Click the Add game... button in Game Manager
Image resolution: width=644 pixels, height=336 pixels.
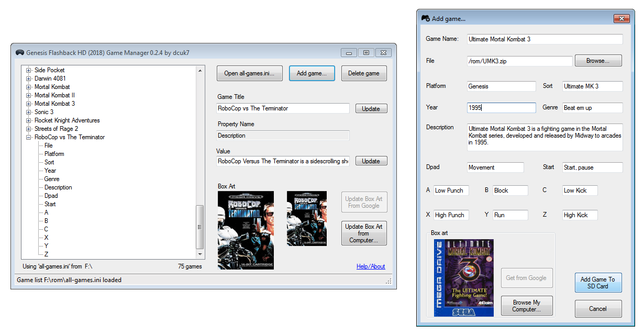click(x=312, y=73)
